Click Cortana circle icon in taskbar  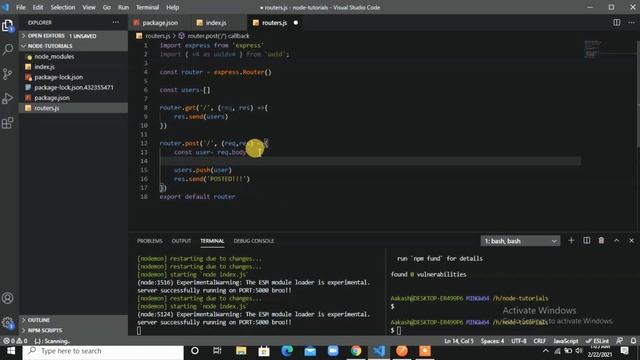tap(195, 351)
